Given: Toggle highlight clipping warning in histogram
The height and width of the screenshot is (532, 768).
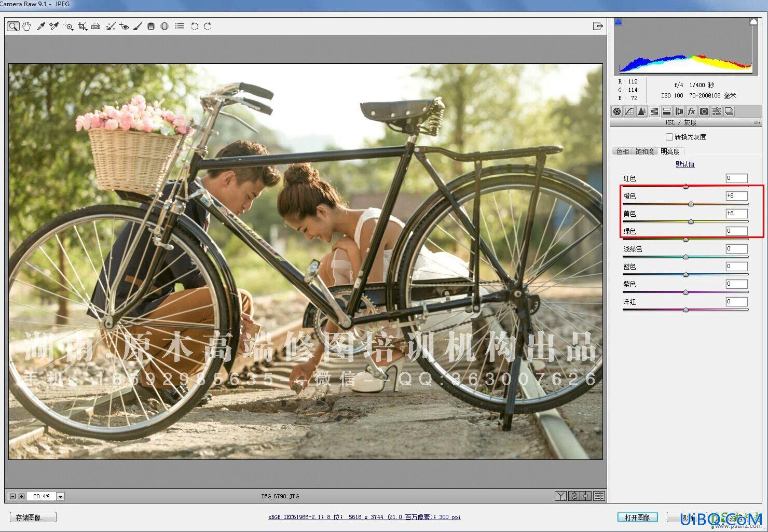Looking at the screenshot, I should [753, 22].
